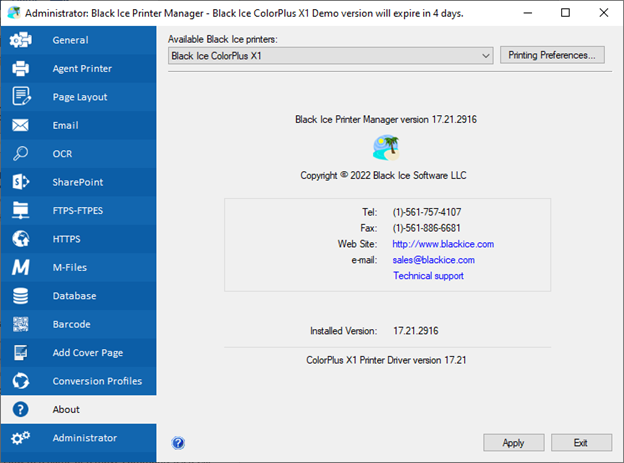Close the Printer Manager window
The width and height of the screenshot is (624, 463).
pos(603,13)
